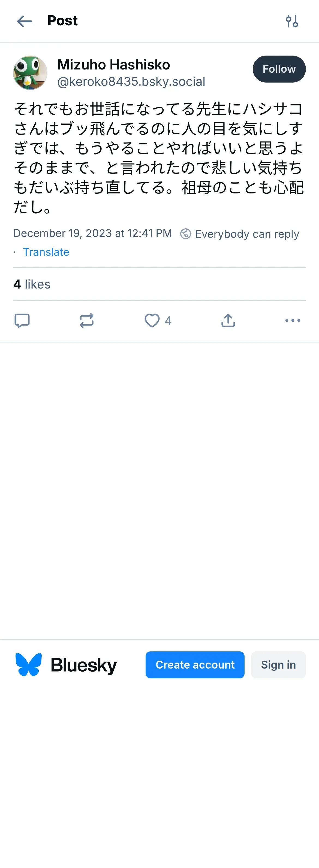This screenshot has height=868, width=319.
Task: Click the Everybody can reply label
Action: [247, 234]
